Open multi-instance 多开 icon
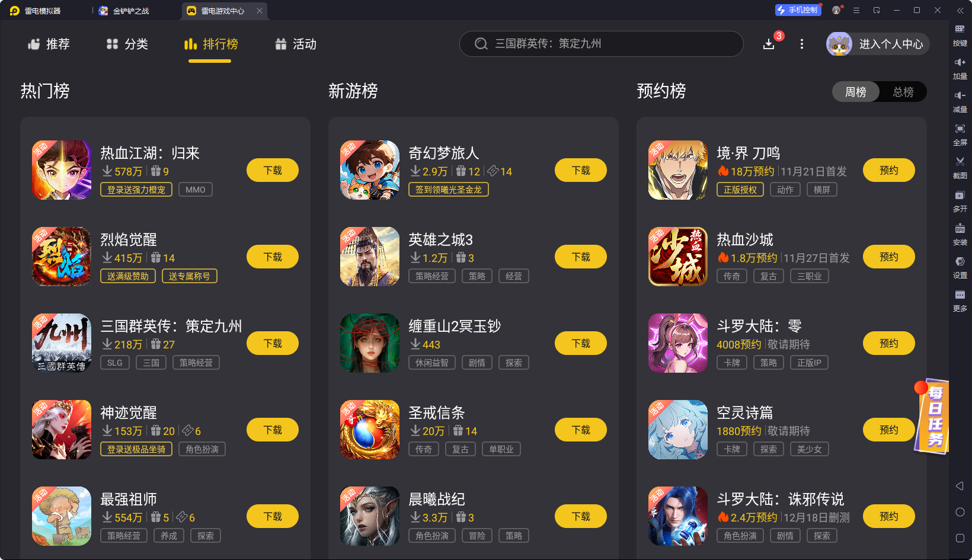 coord(960,201)
